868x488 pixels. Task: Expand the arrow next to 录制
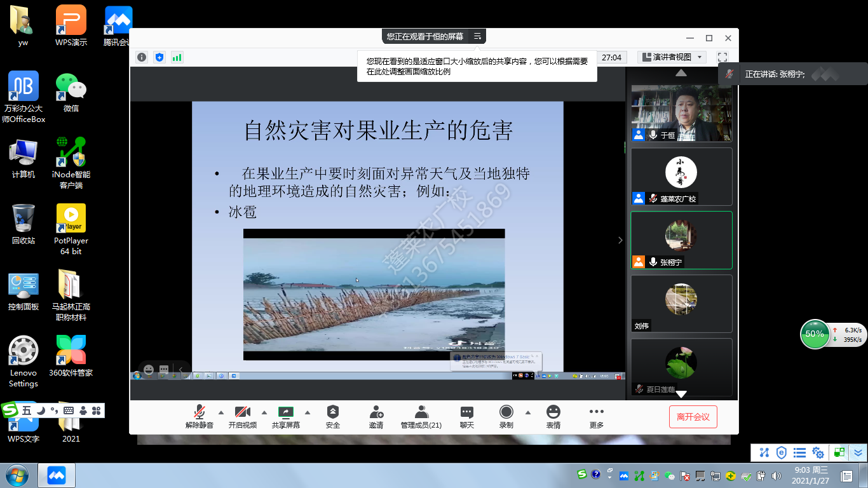click(x=527, y=412)
